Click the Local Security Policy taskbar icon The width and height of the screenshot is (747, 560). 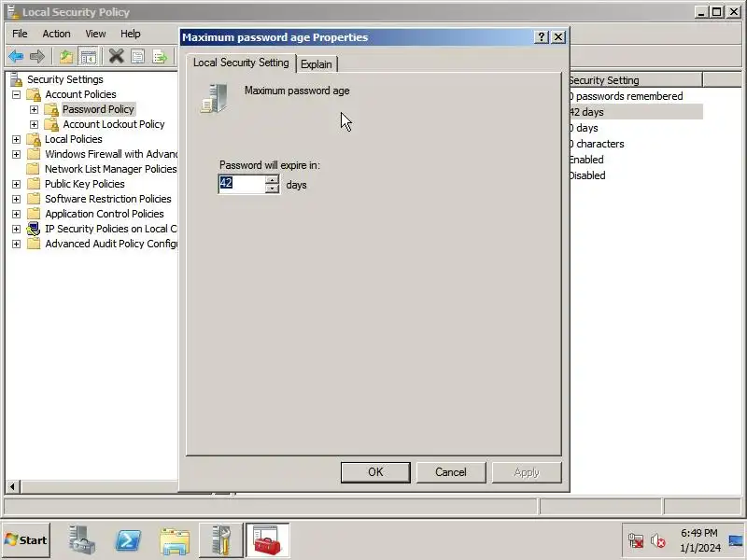[x=220, y=540]
